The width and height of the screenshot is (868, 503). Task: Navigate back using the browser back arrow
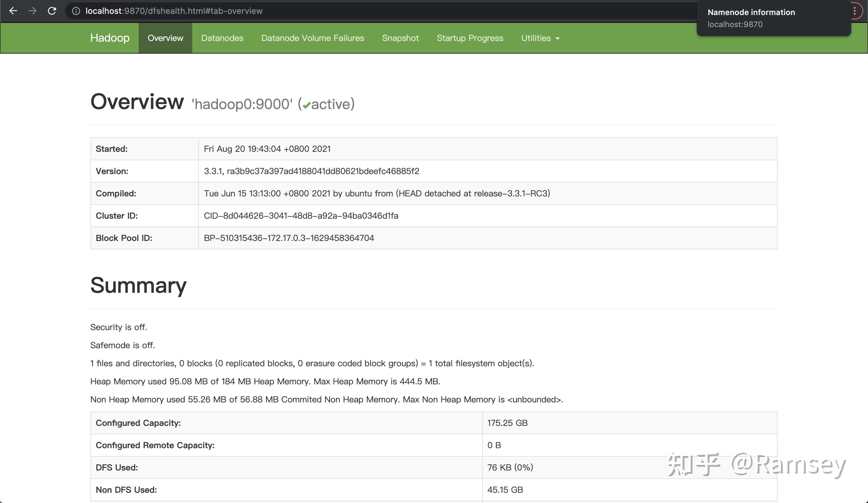[13, 11]
